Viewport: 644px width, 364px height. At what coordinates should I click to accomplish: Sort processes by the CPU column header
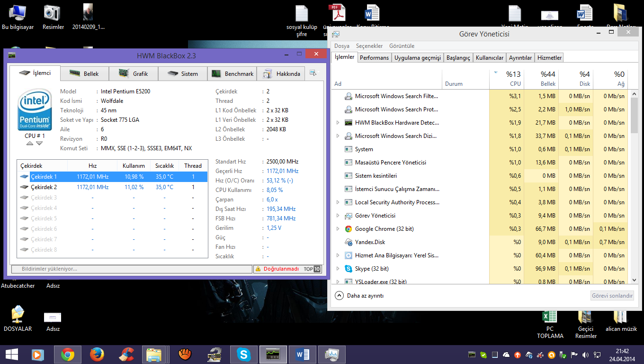coord(506,79)
